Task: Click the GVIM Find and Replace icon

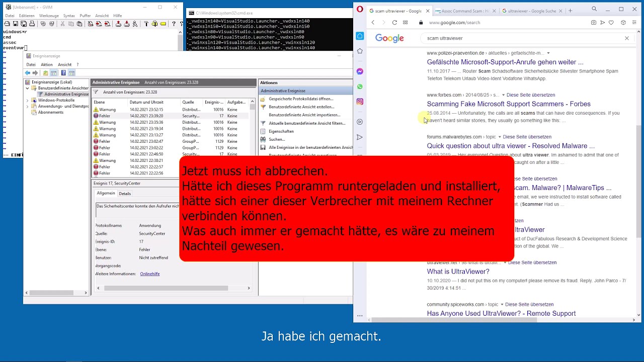Action: (x=90, y=24)
